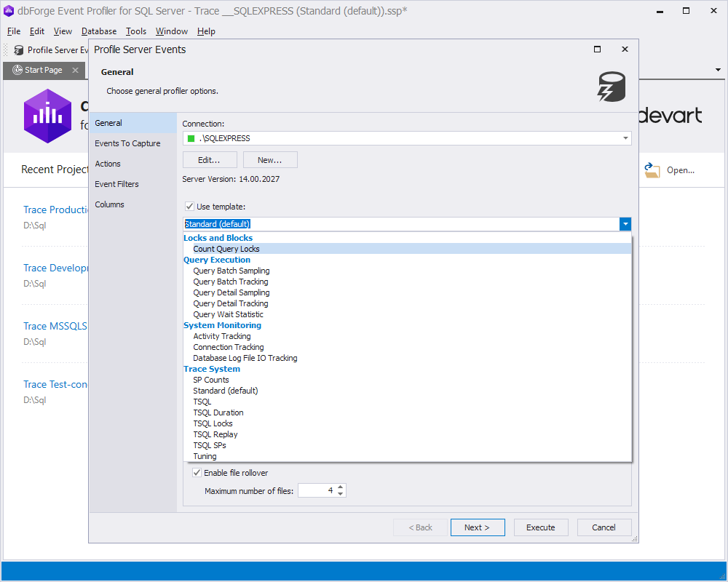Collapse the template dropdown arrow
The height and width of the screenshot is (582, 728).
pyautogui.click(x=625, y=224)
